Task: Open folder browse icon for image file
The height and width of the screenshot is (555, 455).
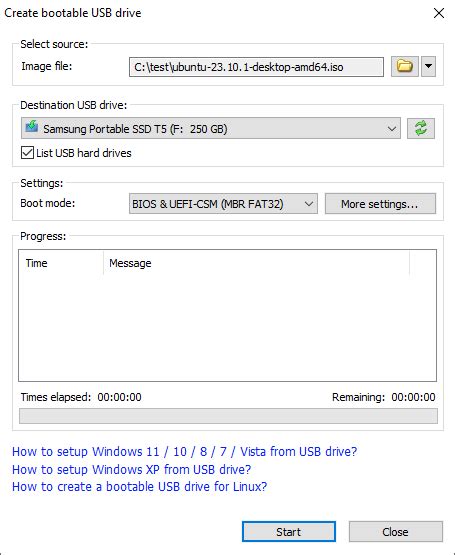Action: (x=405, y=66)
